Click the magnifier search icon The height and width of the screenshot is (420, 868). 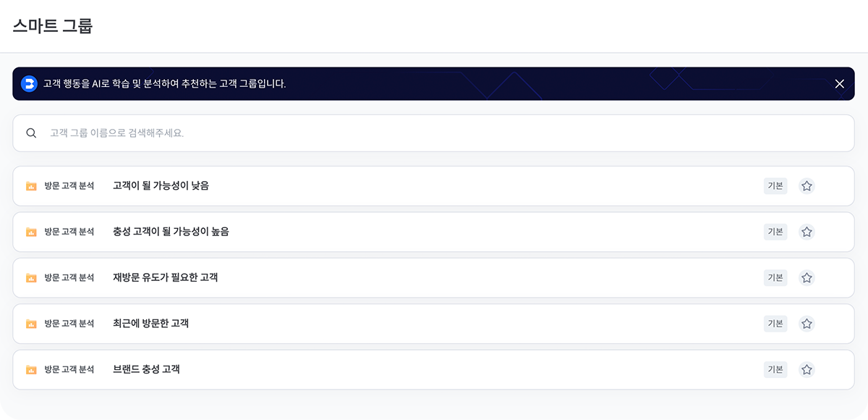pyautogui.click(x=31, y=133)
